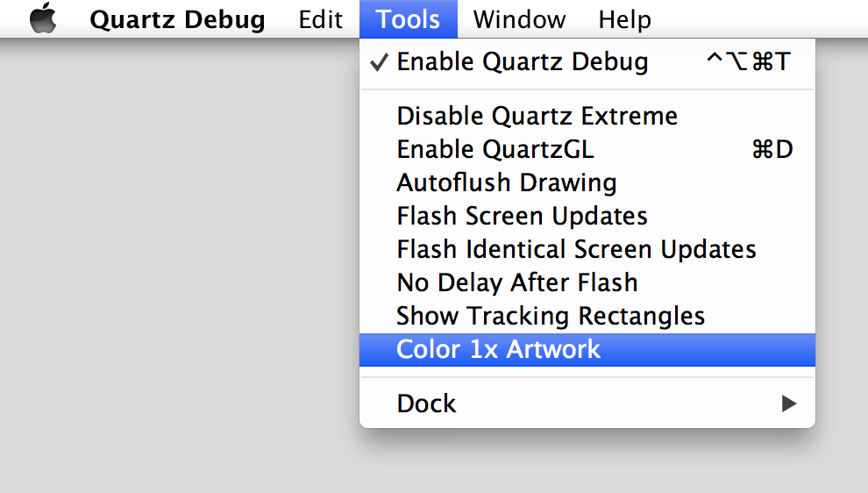Click the Apple logo menu
This screenshot has height=493, width=868.
(42, 19)
